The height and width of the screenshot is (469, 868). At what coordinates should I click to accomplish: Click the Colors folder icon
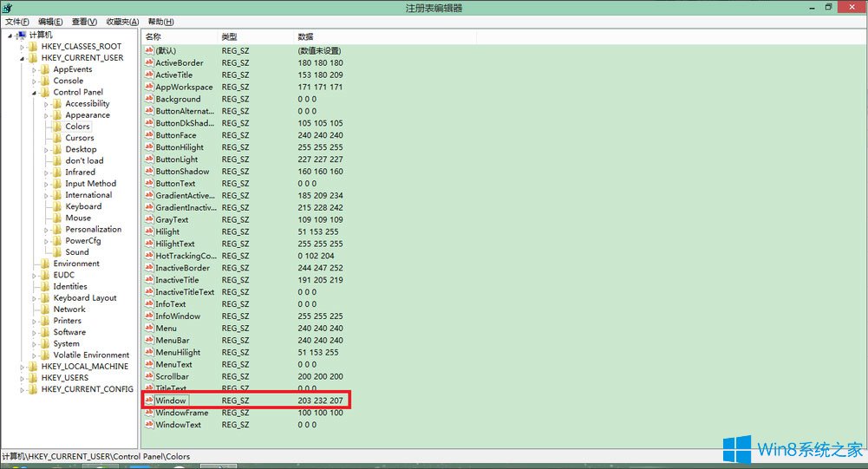57,127
